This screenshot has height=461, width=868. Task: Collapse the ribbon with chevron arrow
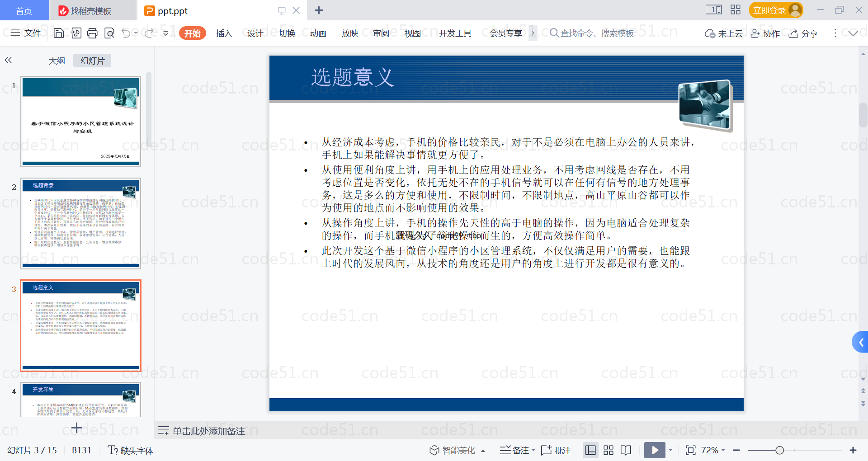853,33
